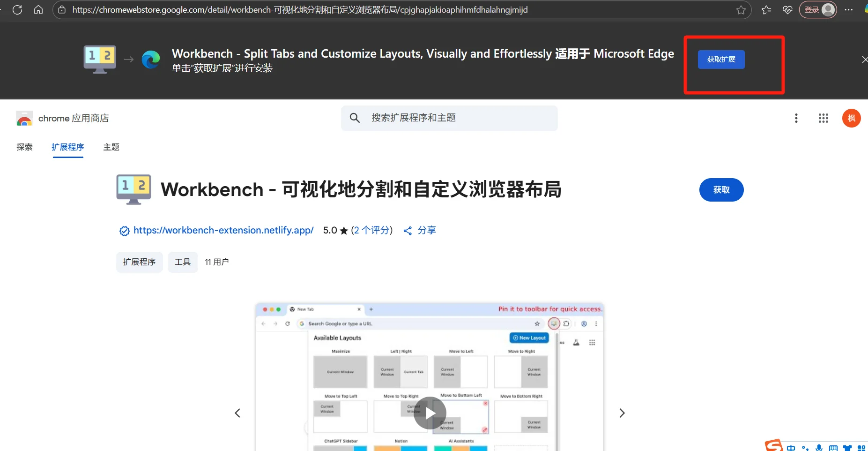Open the Sogou virtual keyboard icon
This screenshot has height=451, width=868.
[833, 448]
